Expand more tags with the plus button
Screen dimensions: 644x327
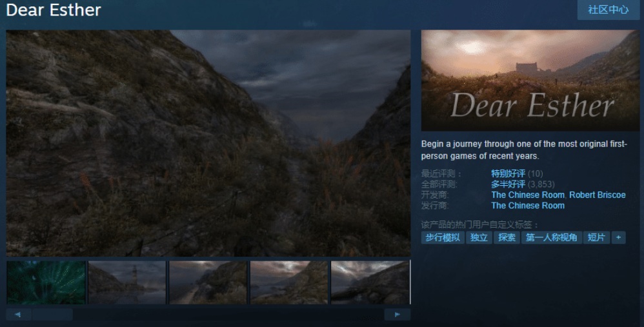618,237
